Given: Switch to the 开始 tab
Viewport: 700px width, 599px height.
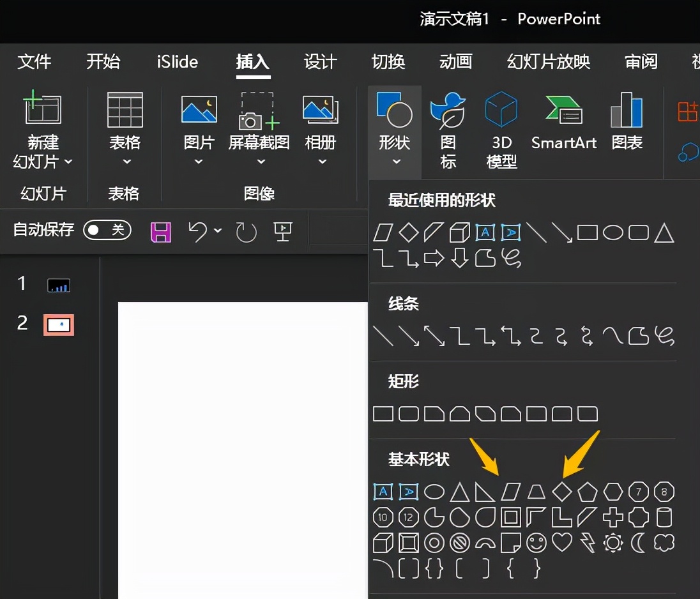Looking at the screenshot, I should (103, 61).
